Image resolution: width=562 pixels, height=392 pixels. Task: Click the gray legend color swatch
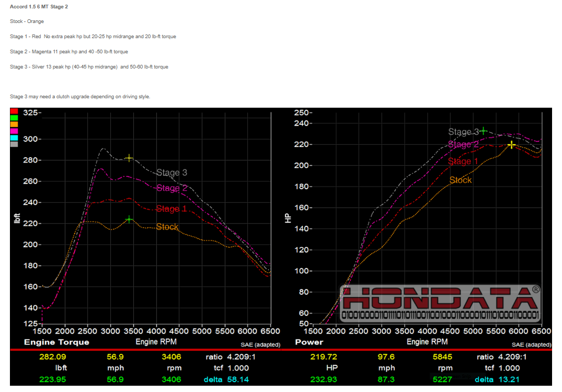(x=14, y=144)
